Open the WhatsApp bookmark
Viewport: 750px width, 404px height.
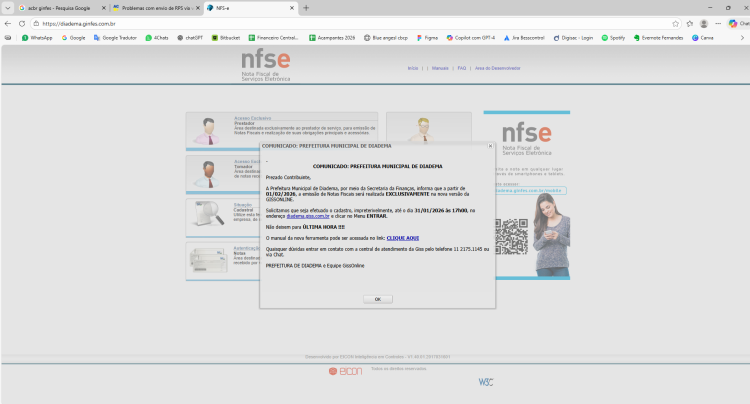[37, 38]
